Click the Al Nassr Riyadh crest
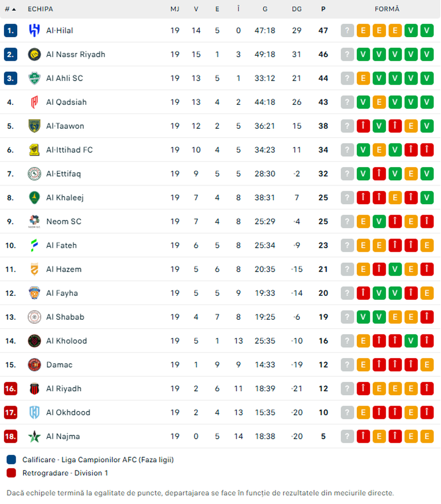441x504 pixels. [x=34, y=54]
